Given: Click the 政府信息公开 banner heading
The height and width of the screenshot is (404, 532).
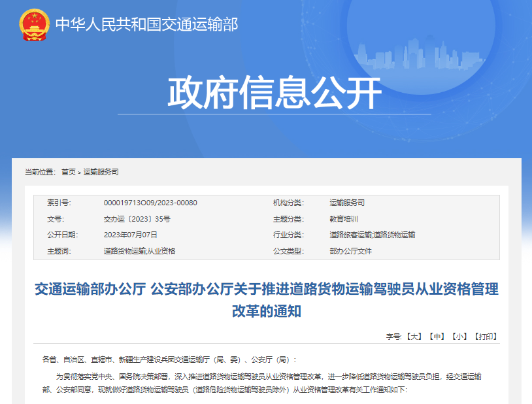Looking at the screenshot, I should [274, 93].
